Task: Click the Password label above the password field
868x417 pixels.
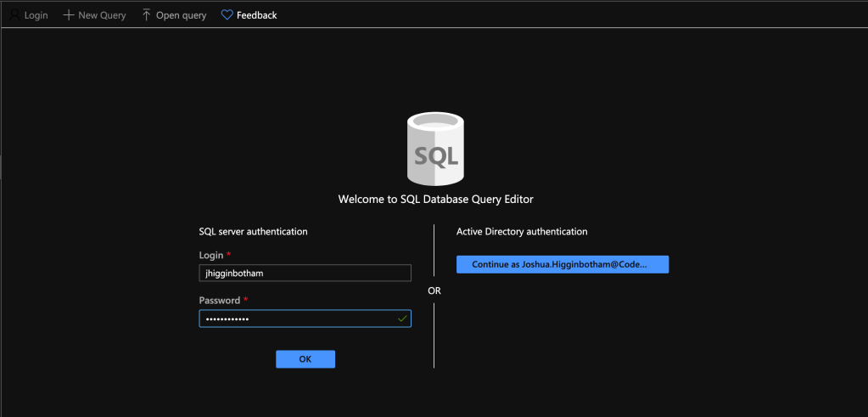Action: coord(219,301)
